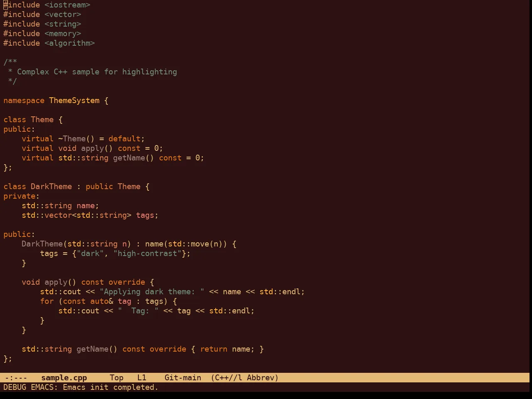Viewport: 532px width, 399px height.
Task: Click 'std::move(n)' in constructor initializer
Action: point(195,244)
